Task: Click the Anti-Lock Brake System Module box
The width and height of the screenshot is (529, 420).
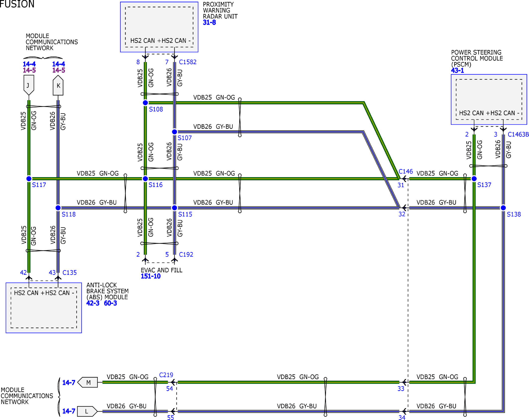Action: tap(44, 308)
